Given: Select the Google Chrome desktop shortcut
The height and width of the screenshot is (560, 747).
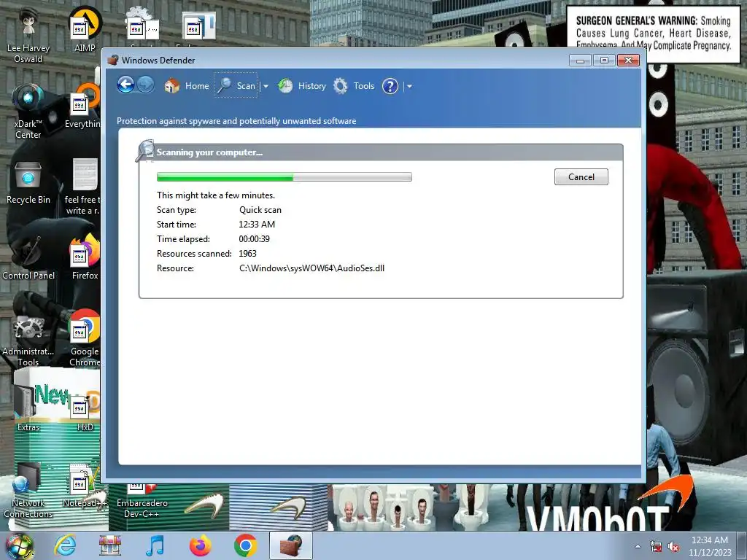Looking at the screenshot, I should click(85, 338).
